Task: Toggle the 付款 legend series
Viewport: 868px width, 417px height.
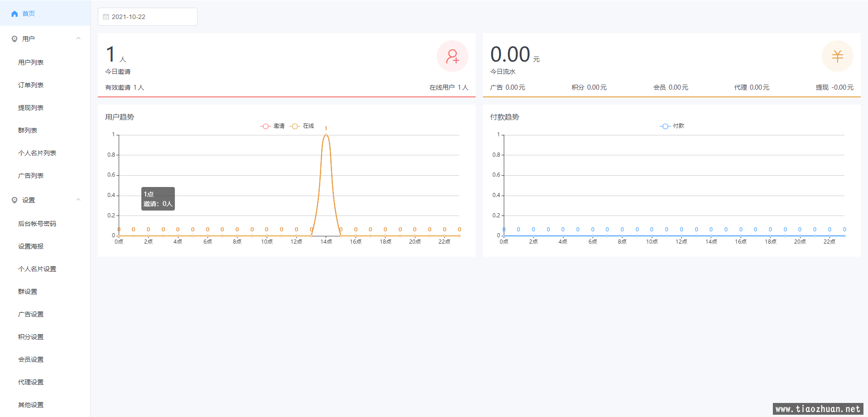Action: (672, 126)
